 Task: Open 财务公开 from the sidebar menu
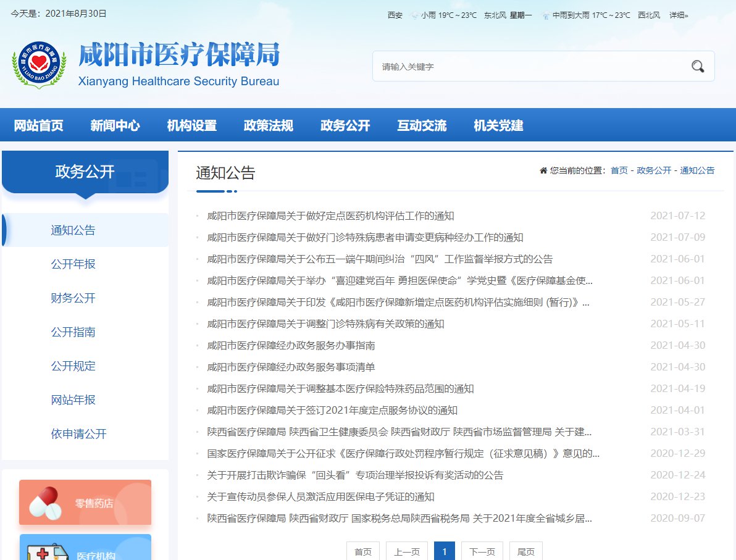[73, 298]
